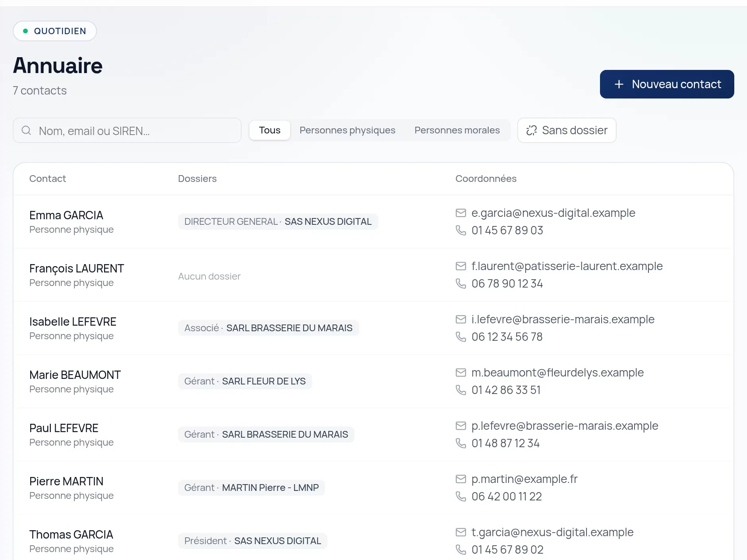
Task: Select the Tous filter tab
Action: pyautogui.click(x=269, y=130)
